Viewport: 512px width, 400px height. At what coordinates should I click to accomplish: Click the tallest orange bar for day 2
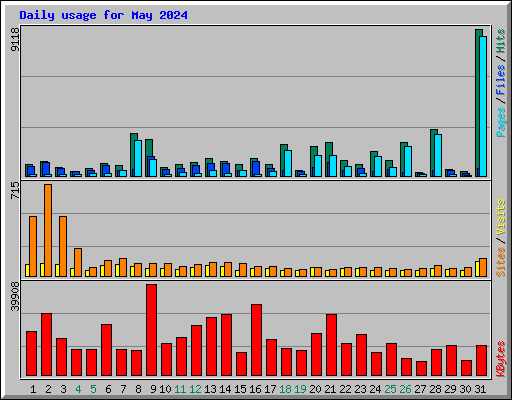tap(48, 230)
